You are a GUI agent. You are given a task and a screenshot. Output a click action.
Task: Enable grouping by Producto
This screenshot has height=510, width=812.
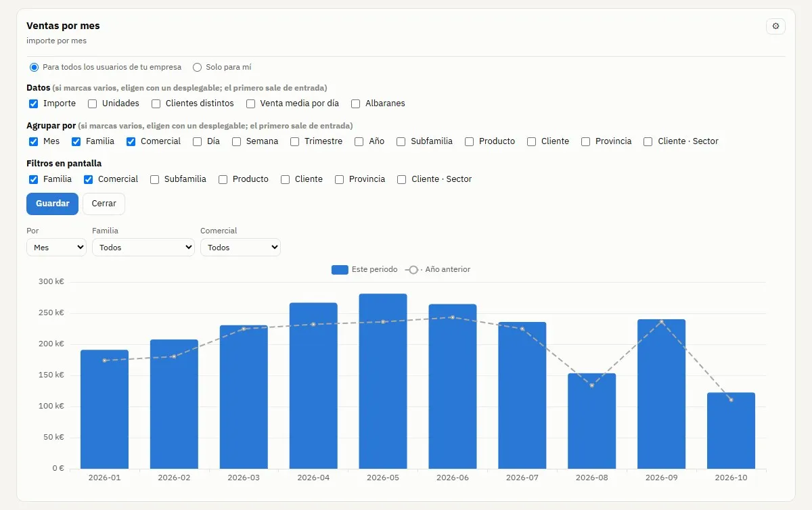[x=469, y=141]
